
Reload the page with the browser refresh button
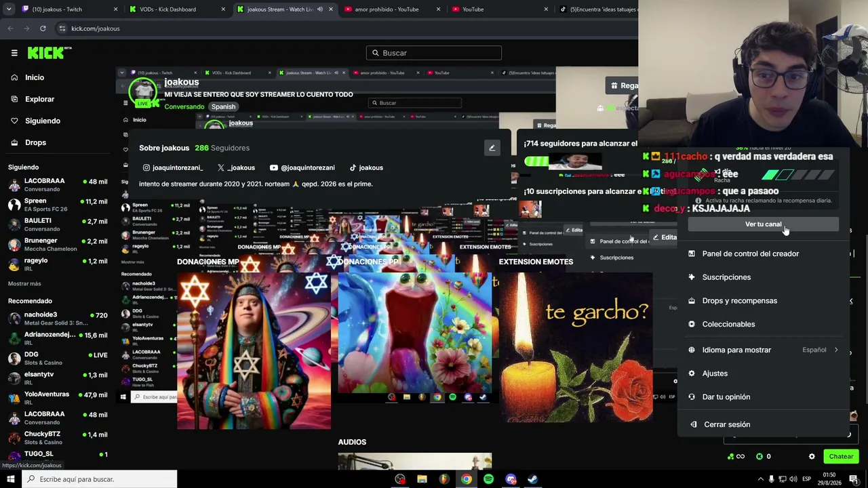pyautogui.click(x=43, y=28)
